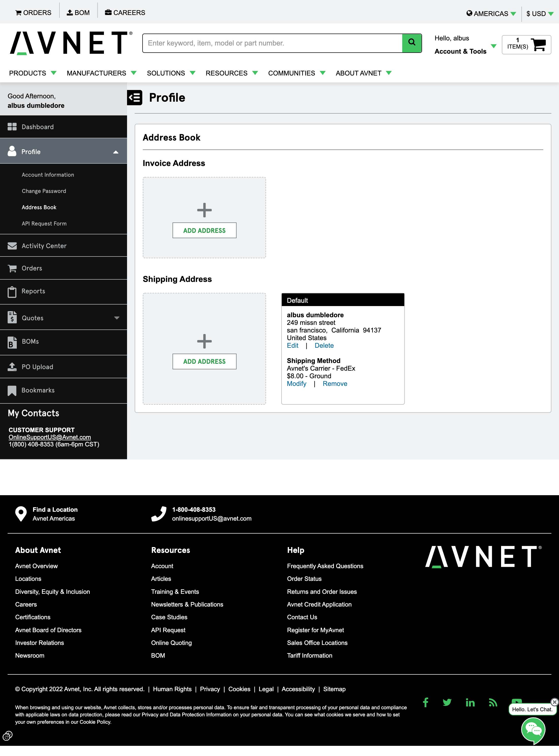Click the search magnifier icon

[x=411, y=43]
